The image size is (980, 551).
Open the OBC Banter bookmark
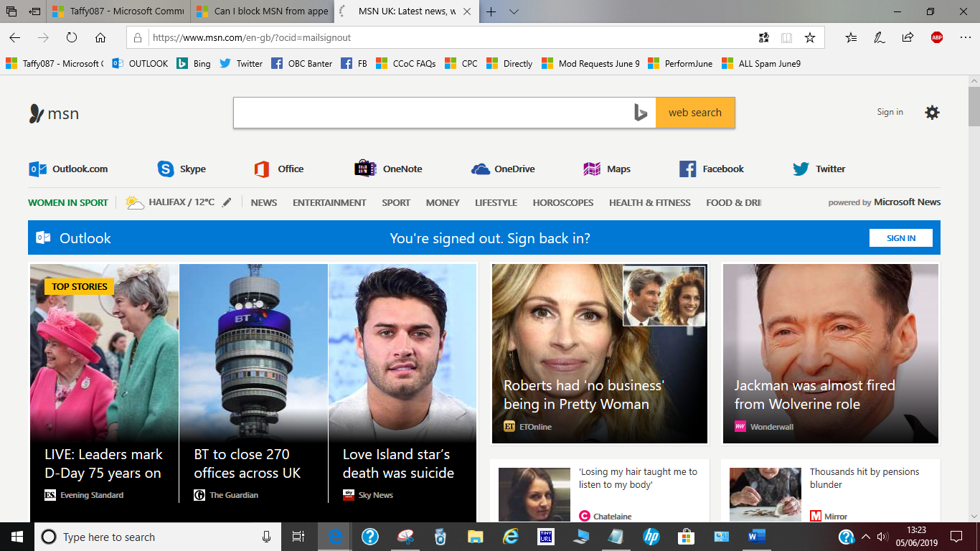coord(301,63)
